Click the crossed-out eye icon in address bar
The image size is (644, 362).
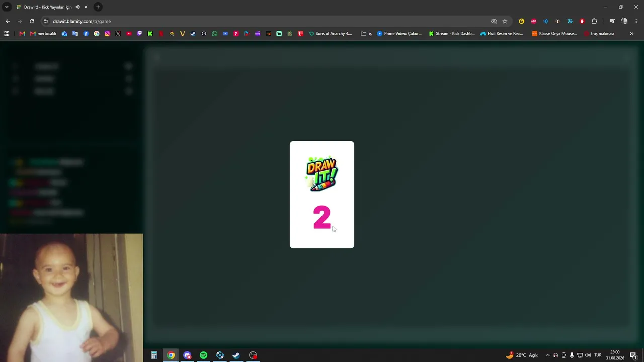[494, 21]
